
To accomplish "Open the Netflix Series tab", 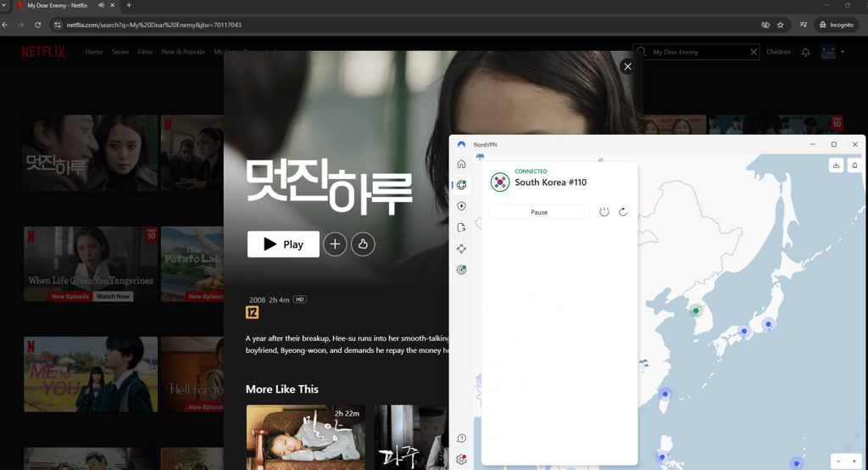I will [120, 52].
